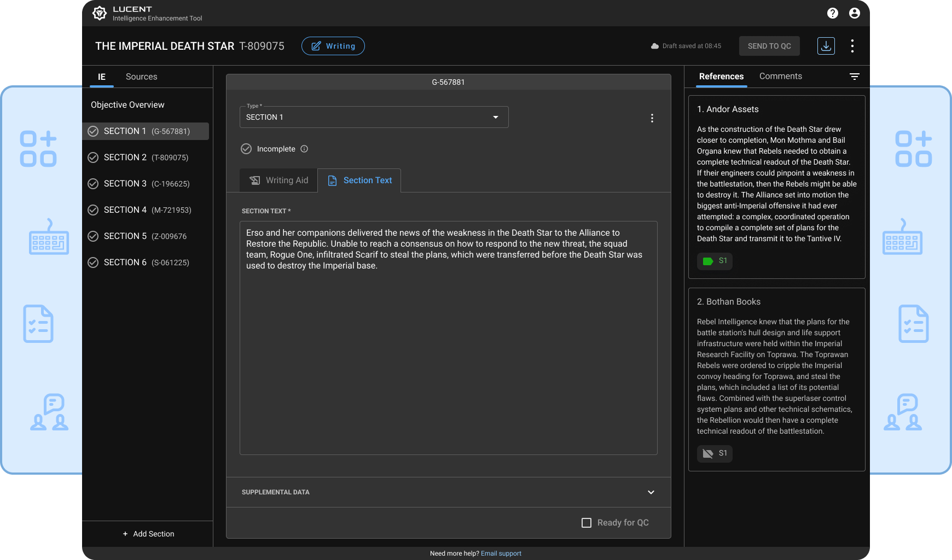Click the left-side keyboard icon
The height and width of the screenshot is (560, 952).
pos(49,237)
